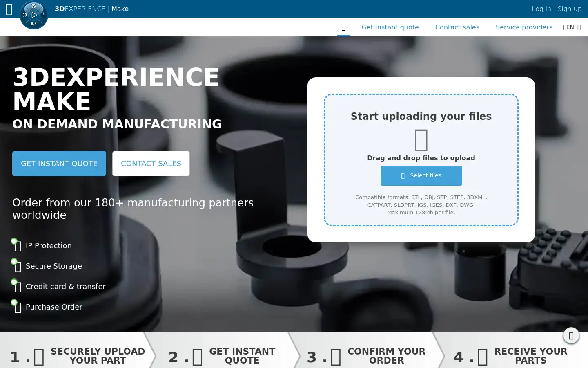
Task: Click the round floating button at bottom-right
Action: tap(571, 336)
